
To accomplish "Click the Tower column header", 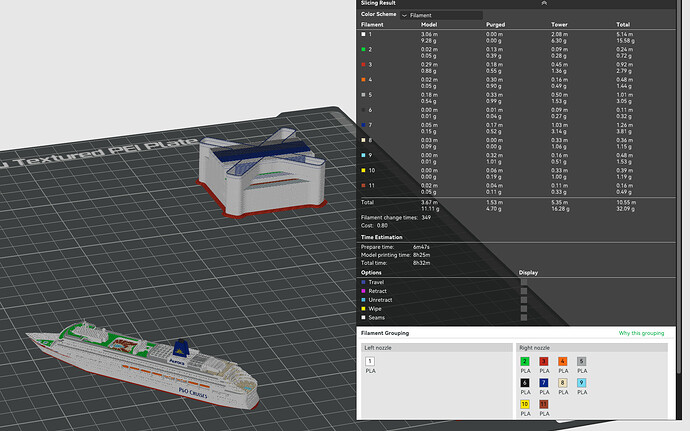I will click(x=559, y=25).
